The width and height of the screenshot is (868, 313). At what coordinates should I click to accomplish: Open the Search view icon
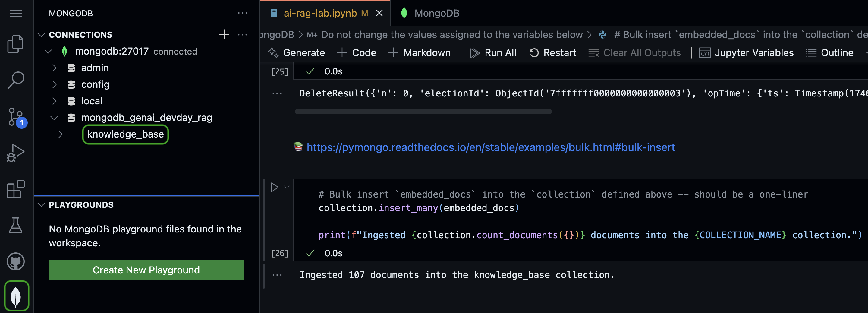[x=15, y=80]
